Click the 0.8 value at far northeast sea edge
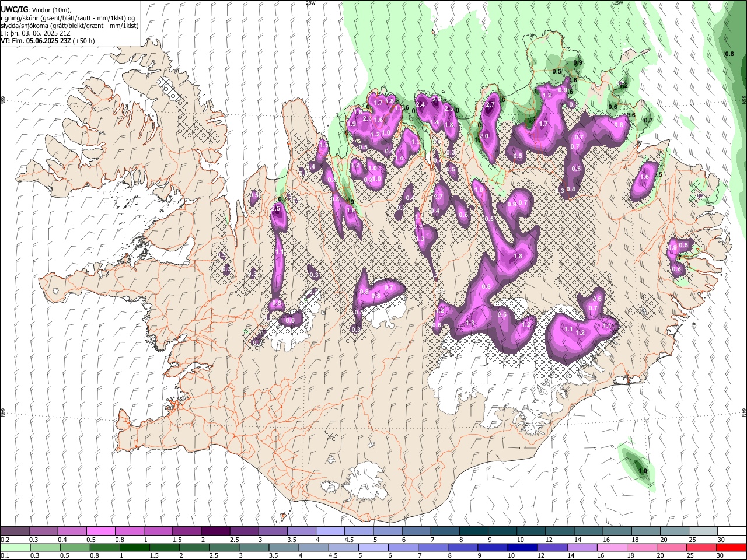747x560 pixels. point(729,54)
